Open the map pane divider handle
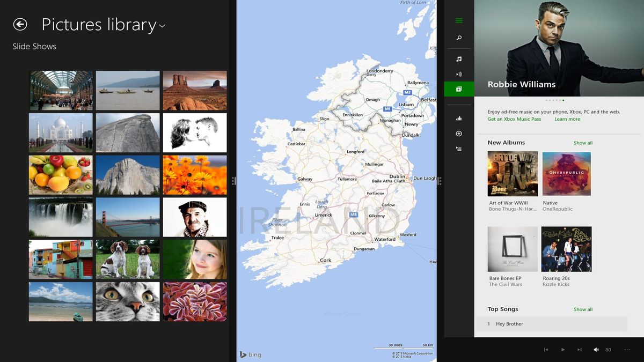The width and height of the screenshot is (644, 362). point(440,181)
